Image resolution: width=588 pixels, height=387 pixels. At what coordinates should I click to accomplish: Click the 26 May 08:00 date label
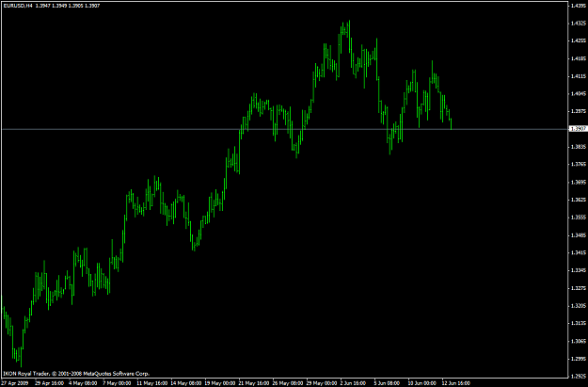click(x=288, y=383)
